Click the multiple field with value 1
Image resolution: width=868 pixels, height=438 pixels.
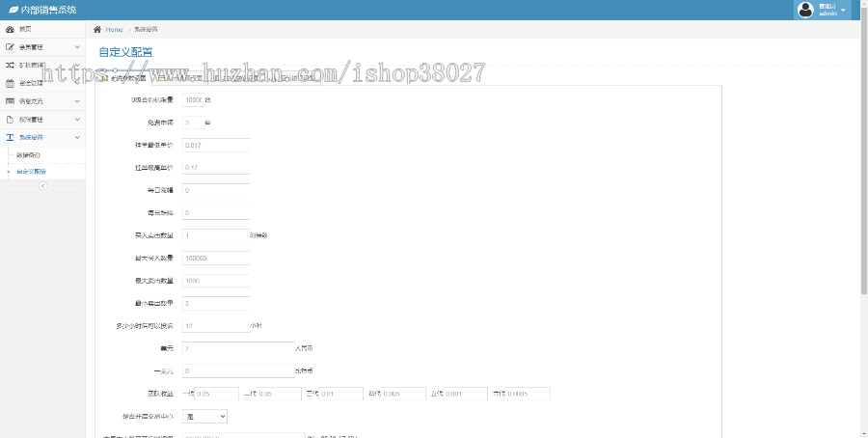tap(216, 236)
